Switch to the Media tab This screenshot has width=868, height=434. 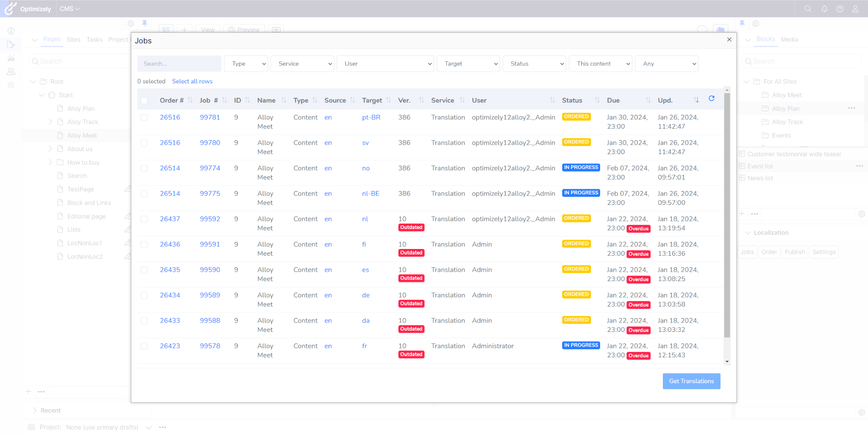(x=790, y=39)
